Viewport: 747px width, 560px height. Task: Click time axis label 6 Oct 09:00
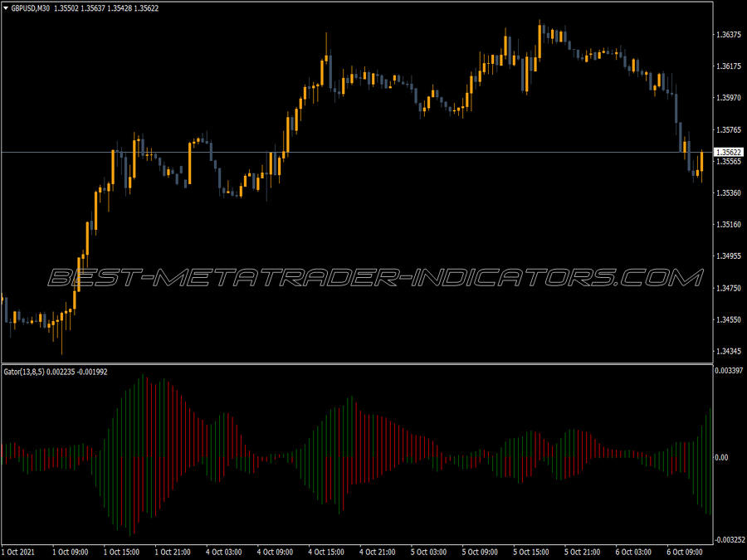pyautogui.click(x=685, y=553)
